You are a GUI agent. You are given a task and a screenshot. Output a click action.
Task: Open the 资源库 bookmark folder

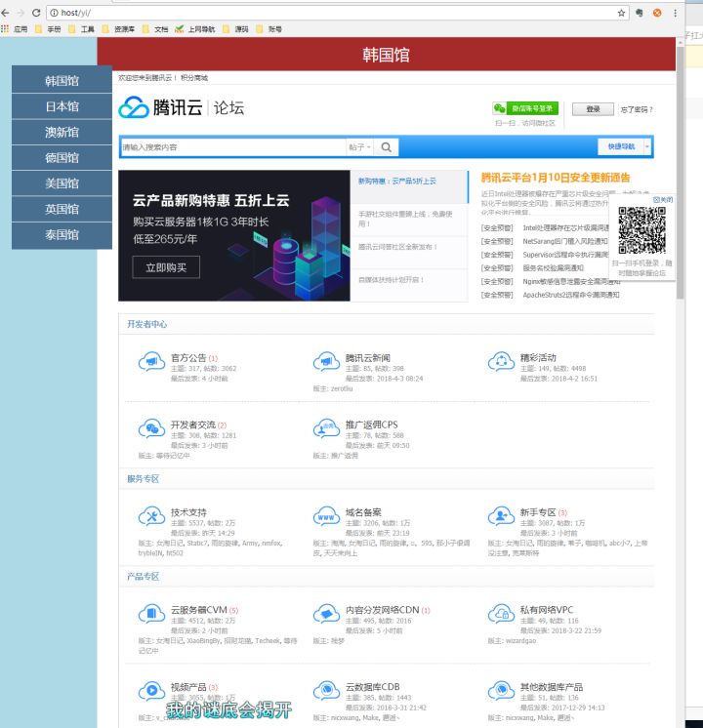[118, 29]
